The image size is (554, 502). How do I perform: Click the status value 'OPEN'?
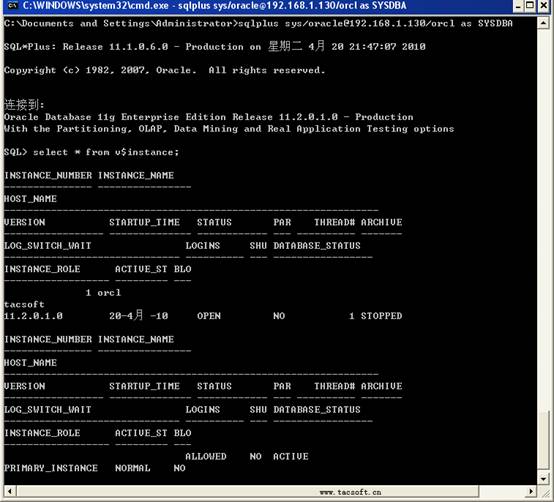[x=209, y=316]
